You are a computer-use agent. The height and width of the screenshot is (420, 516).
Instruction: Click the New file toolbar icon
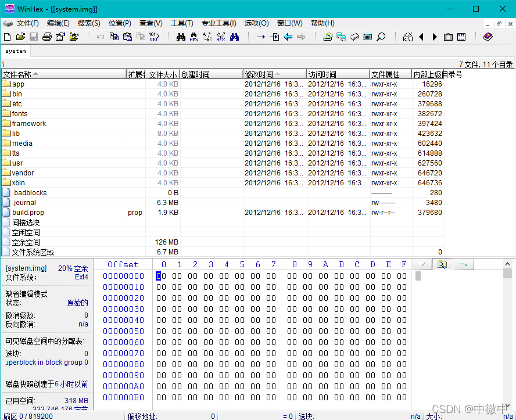(x=7, y=37)
